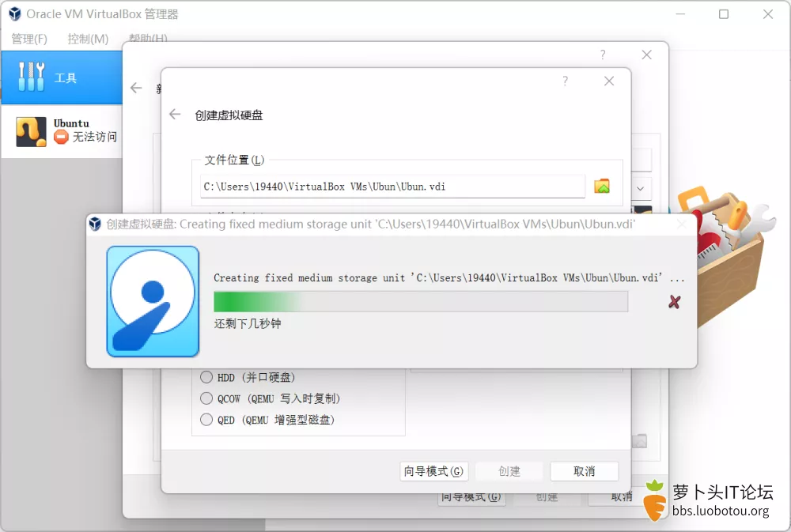
Task: Open the 管理(F) menu
Action: coord(29,39)
